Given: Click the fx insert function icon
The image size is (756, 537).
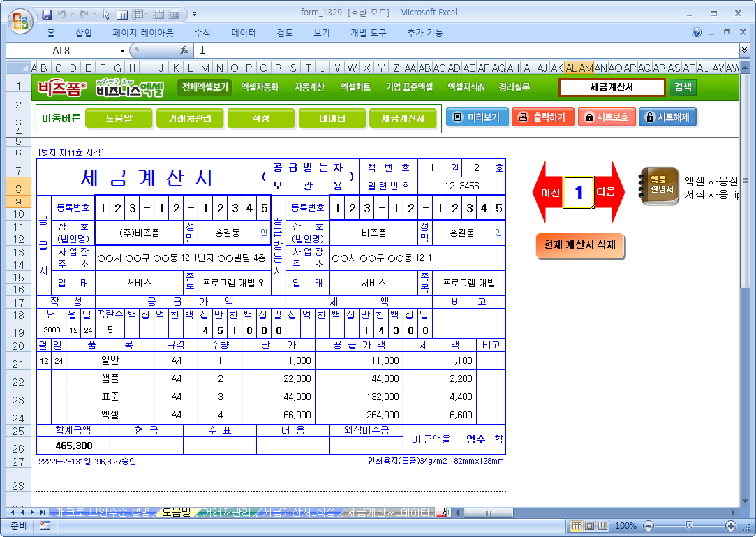Looking at the screenshot, I should point(184,50).
